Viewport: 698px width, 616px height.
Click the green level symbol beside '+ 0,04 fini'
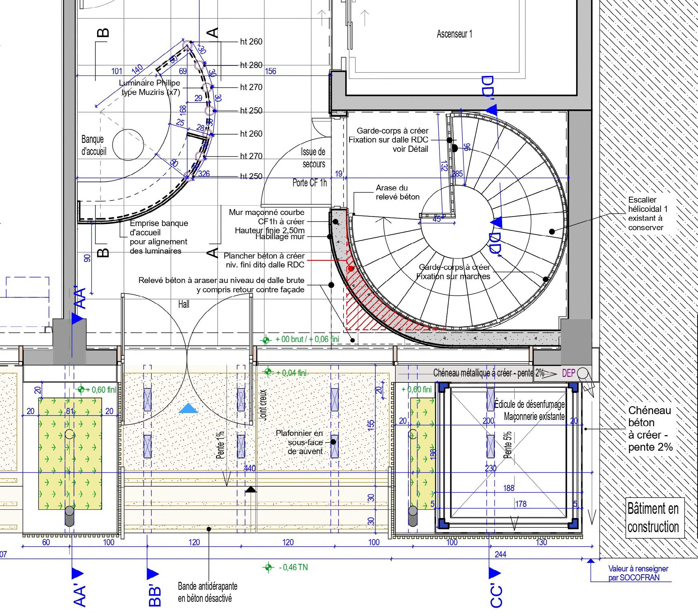point(267,372)
